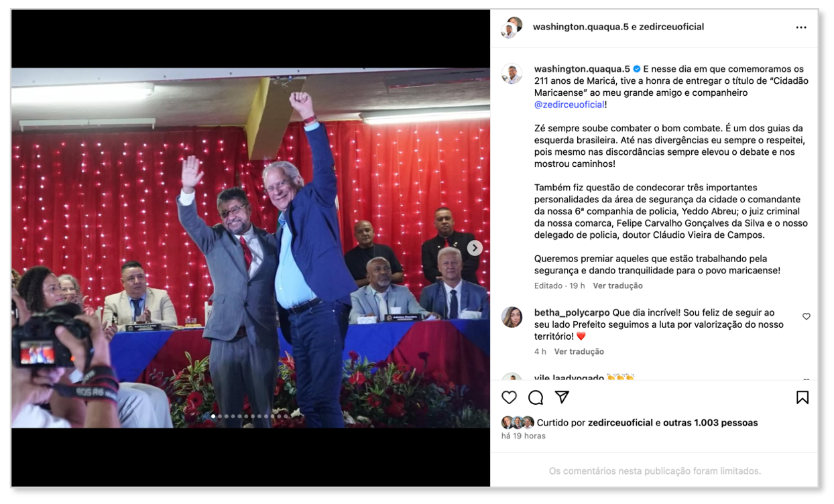Select the carousel pagination dots indicator
This screenshot has height=504, width=834.
[x=249, y=416]
